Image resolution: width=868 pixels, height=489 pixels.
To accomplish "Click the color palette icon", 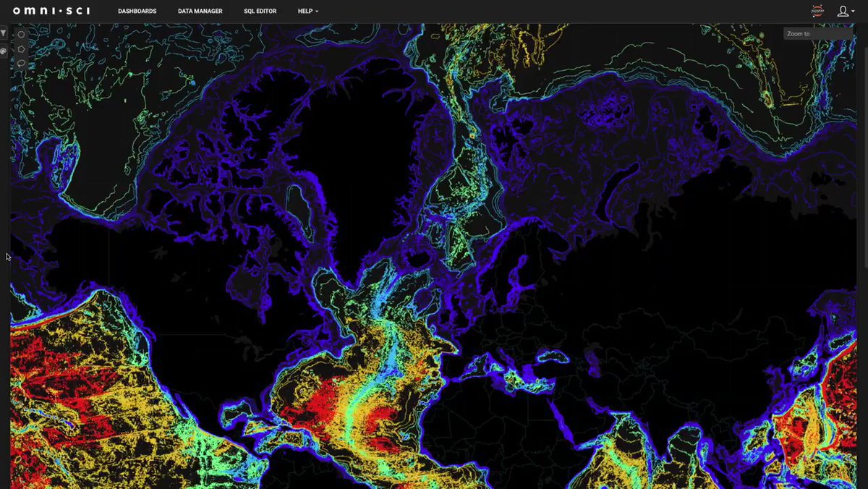I will tap(4, 52).
